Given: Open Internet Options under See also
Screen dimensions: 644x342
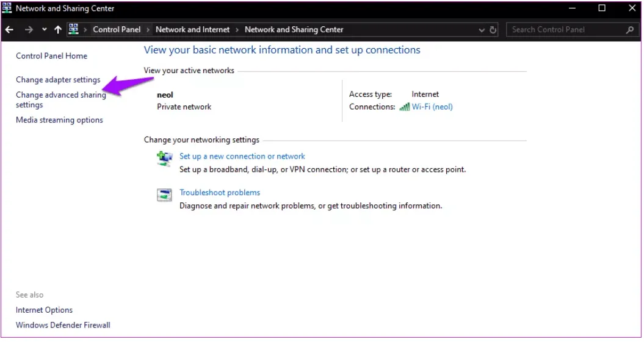Looking at the screenshot, I should coord(44,310).
